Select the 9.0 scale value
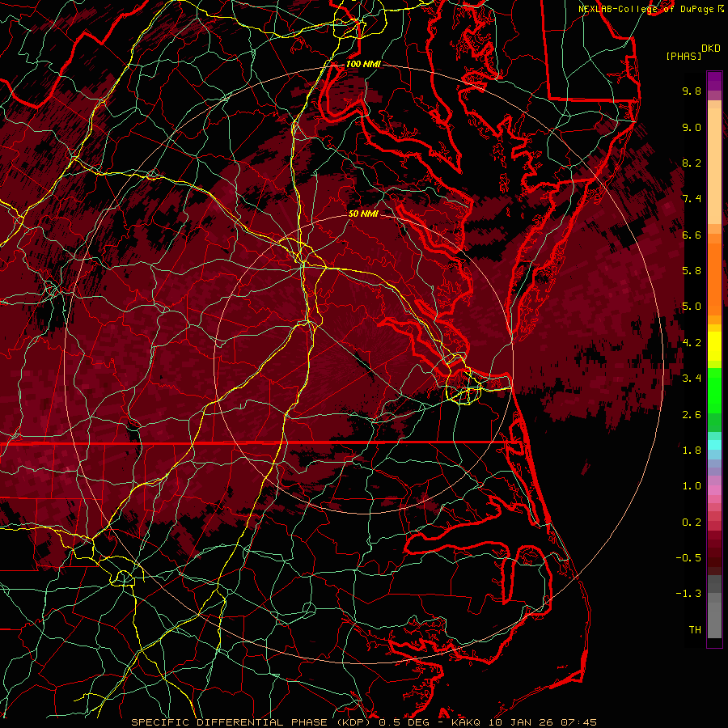 tap(692, 127)
